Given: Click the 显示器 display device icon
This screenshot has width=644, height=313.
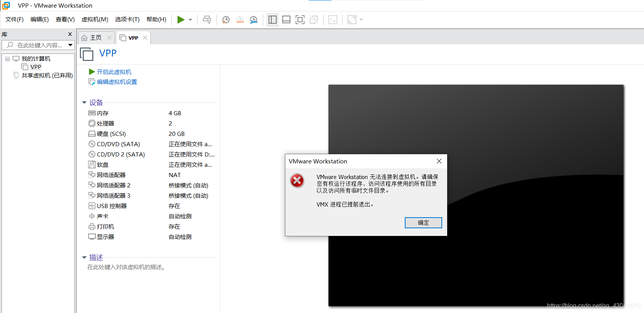Looking at the screenshot, I should [x=92, y=237].
